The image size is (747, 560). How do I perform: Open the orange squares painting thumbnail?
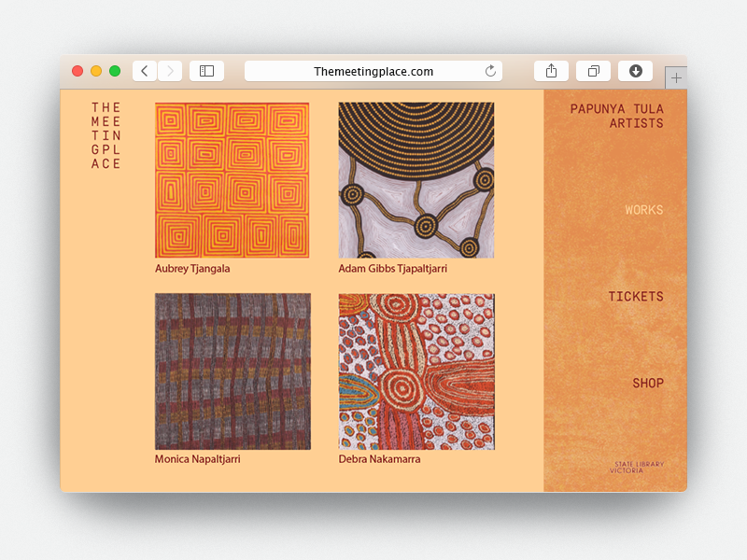coord(232,180)
